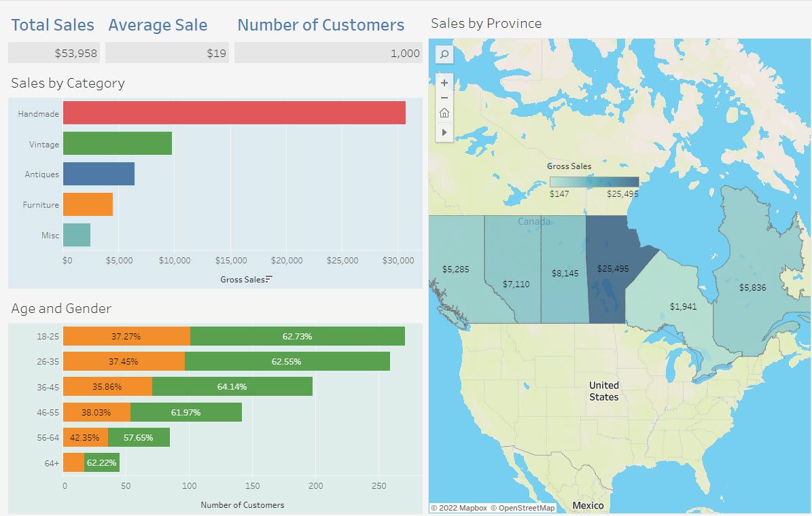
Task: Select the orange Furniture category bar
Action: [x=88, y=204]
